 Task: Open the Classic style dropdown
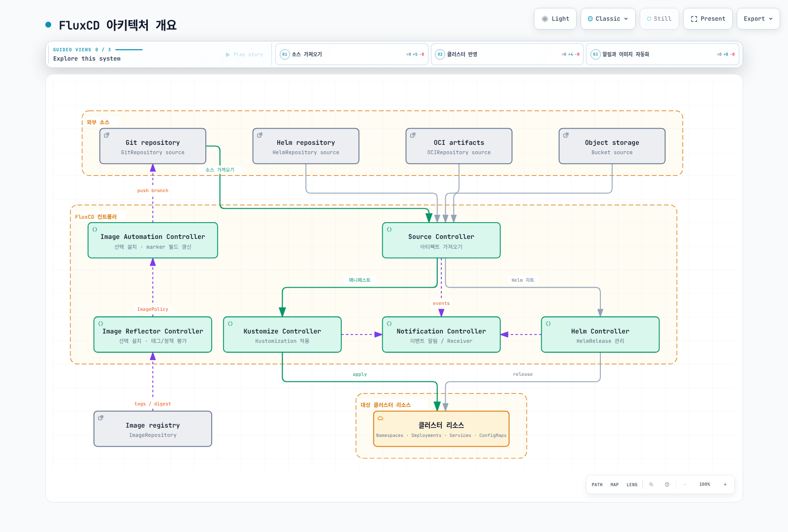click(x=608, y=19)
